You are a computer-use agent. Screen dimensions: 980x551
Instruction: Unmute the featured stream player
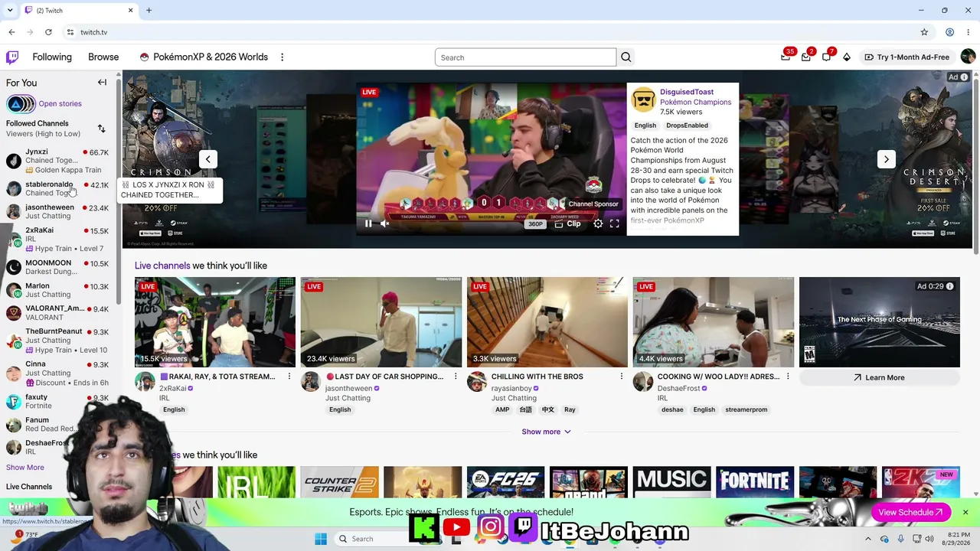385,223
